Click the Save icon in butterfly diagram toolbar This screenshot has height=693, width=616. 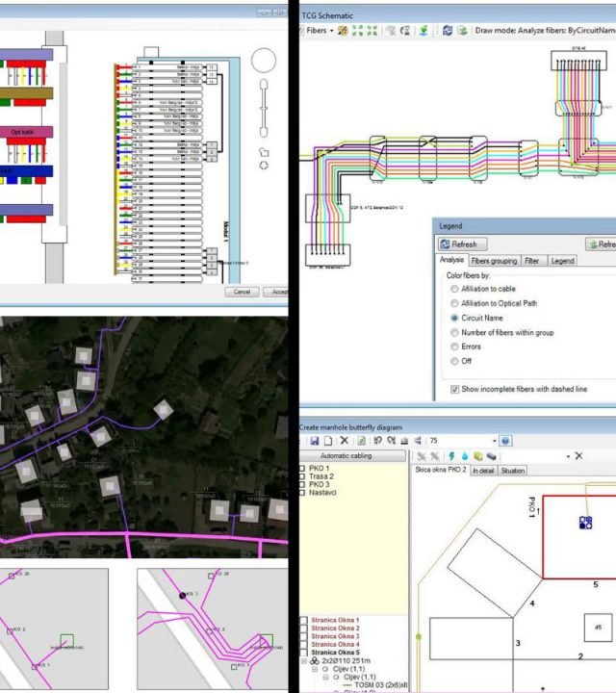[314, 441]
